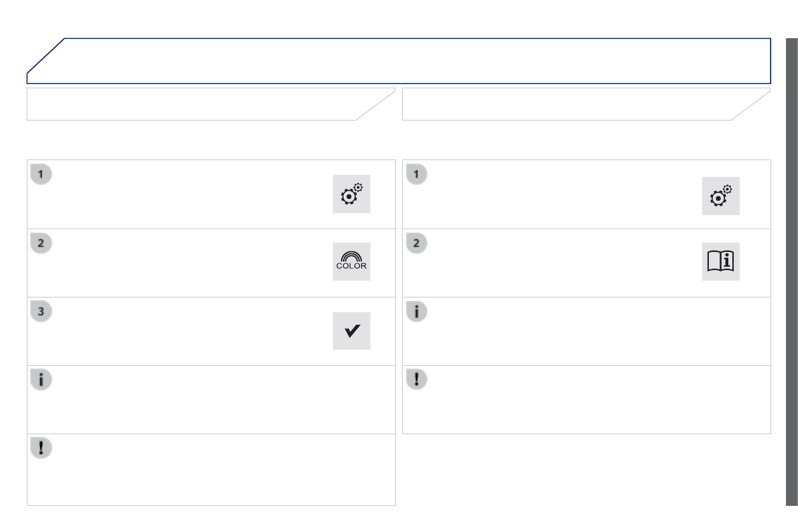
Task: Click the settings gear icon in the right panel
Action: [x=720, y=196]
